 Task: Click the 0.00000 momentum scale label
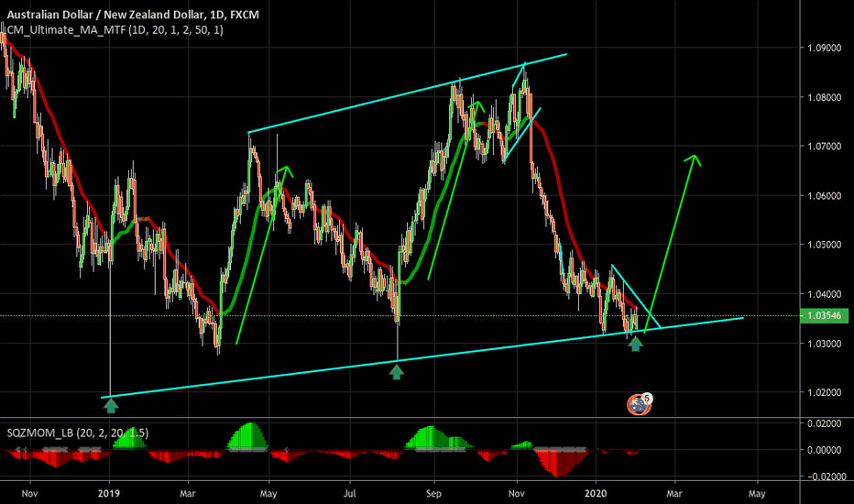click(x=824, y=450)
